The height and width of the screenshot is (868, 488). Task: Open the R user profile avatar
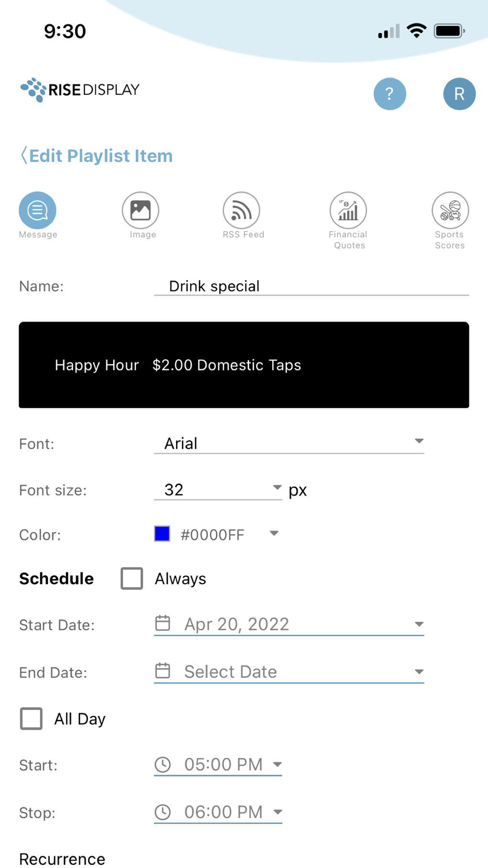click(459, 94)
